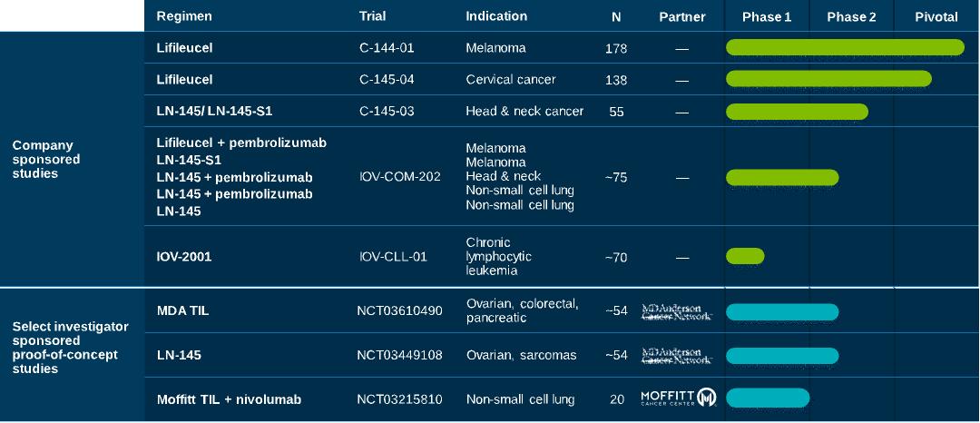Click the C-144-01 trial label
The width and height of the screenshot is (980, 423).
[x=387, y=47]
